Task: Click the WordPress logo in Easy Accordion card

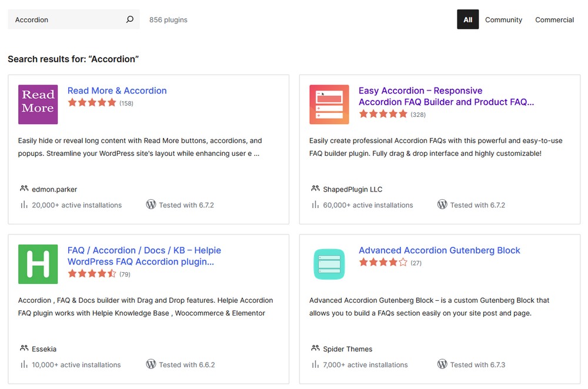Action: (x=442, y=204)
